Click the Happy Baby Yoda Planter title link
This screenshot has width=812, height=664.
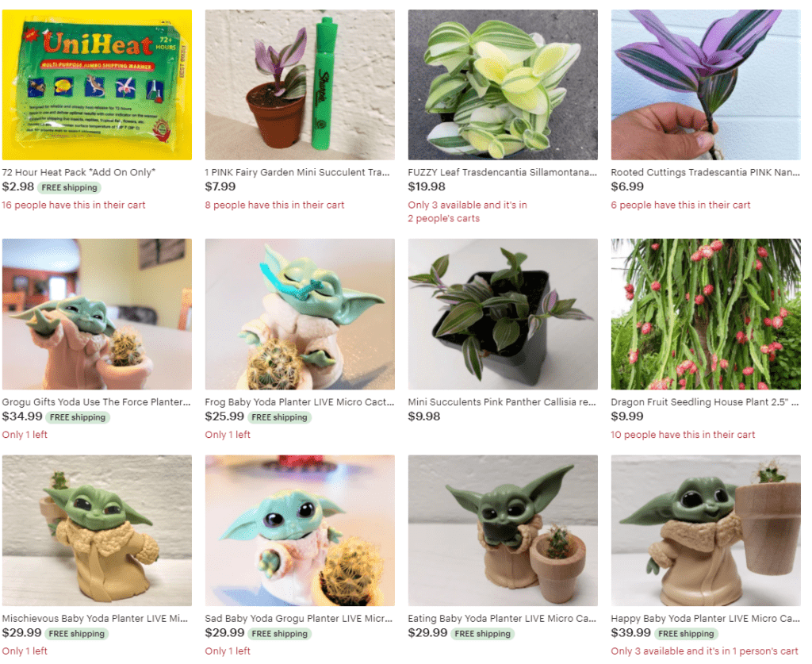[705, 619]
